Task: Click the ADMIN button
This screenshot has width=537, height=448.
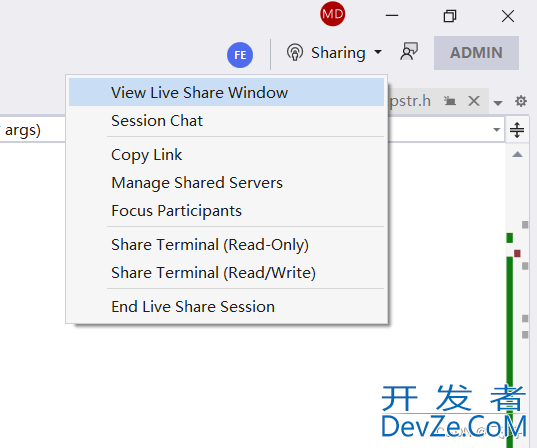Action: click(x=476, y=53)
